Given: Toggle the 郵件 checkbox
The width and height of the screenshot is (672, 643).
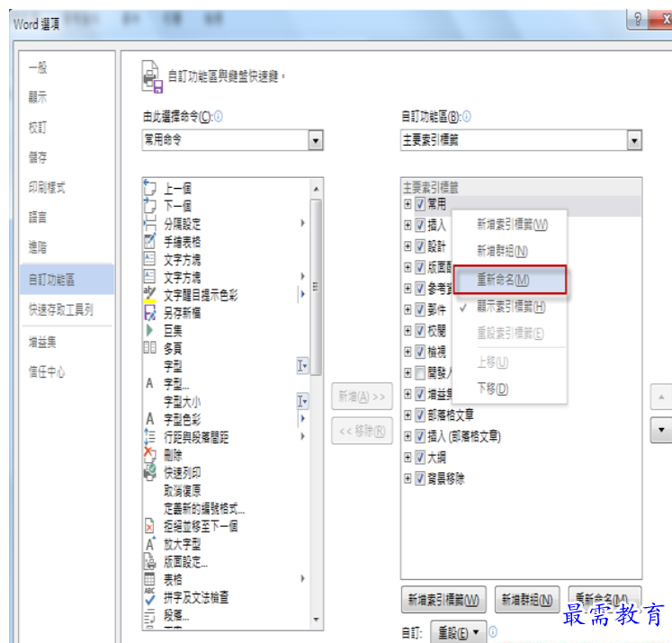Looking at the screenshot, I should coord(419,309).
